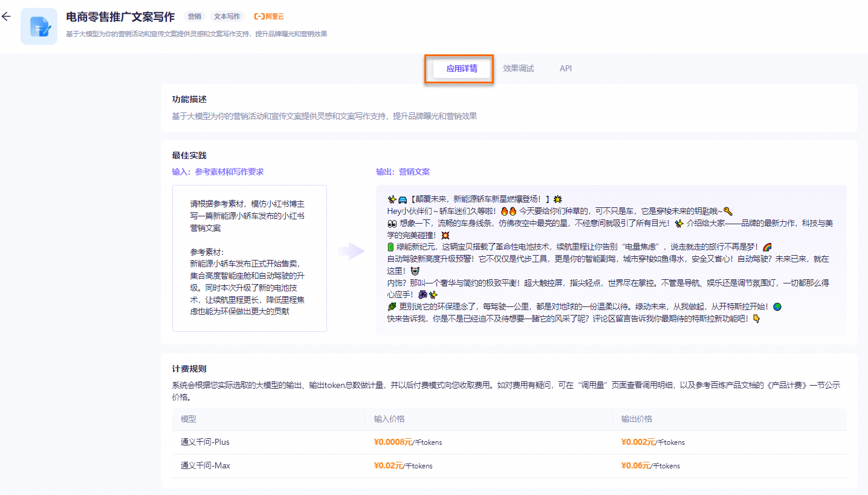Viewport: 868px width, 495px height.
Task: Select the 文本写作 tag
Action: (x=227, y=17)
